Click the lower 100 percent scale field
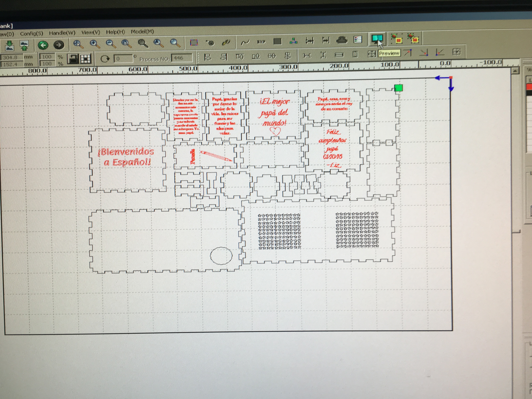532x399 pixels. [x=47, y=64]
